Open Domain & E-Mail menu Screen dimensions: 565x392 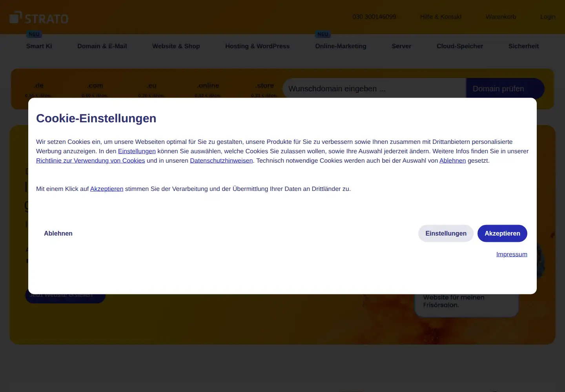pos(102,46)
